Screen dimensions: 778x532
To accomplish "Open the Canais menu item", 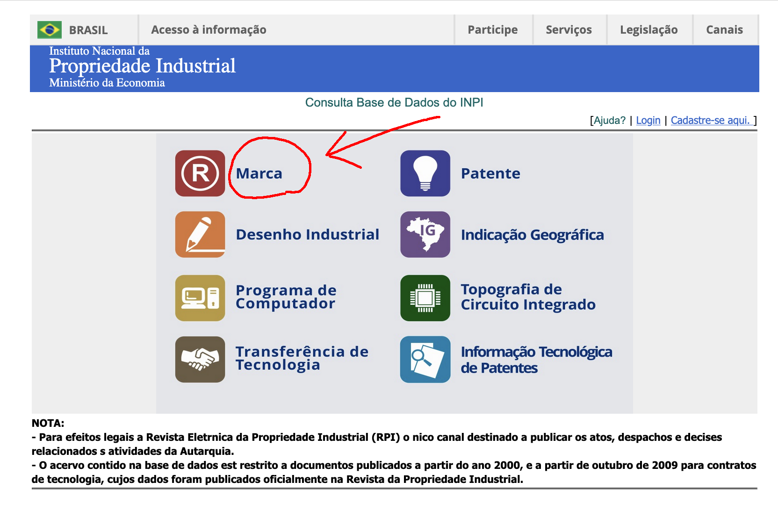I will 724,30.
